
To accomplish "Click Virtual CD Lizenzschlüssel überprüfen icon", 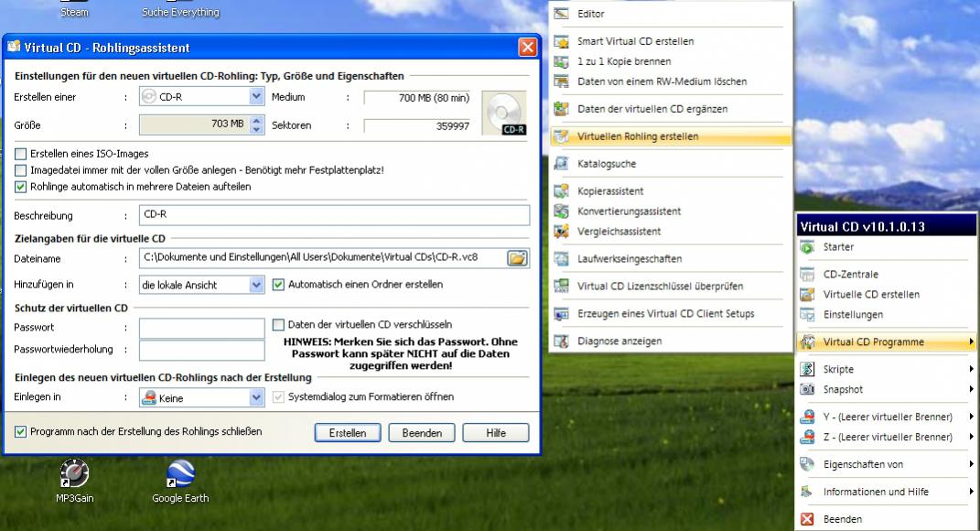I will pyautogui.click(x=561, y=287).
